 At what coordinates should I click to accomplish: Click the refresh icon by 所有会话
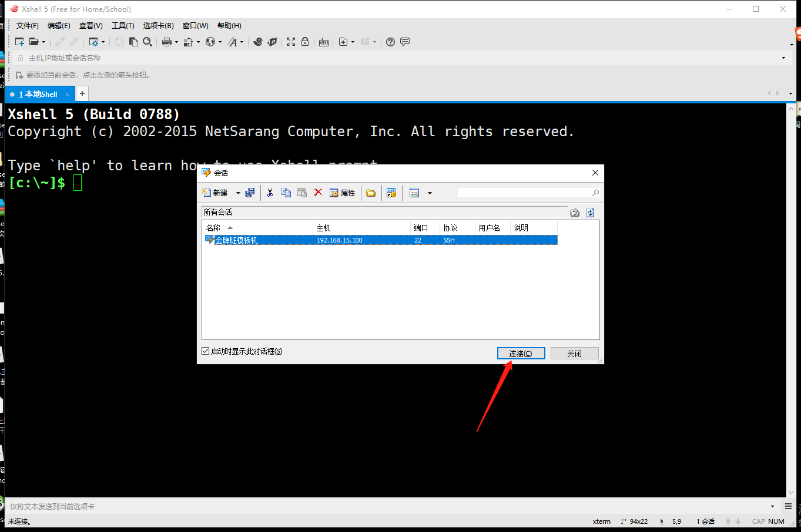coord(591,213)
